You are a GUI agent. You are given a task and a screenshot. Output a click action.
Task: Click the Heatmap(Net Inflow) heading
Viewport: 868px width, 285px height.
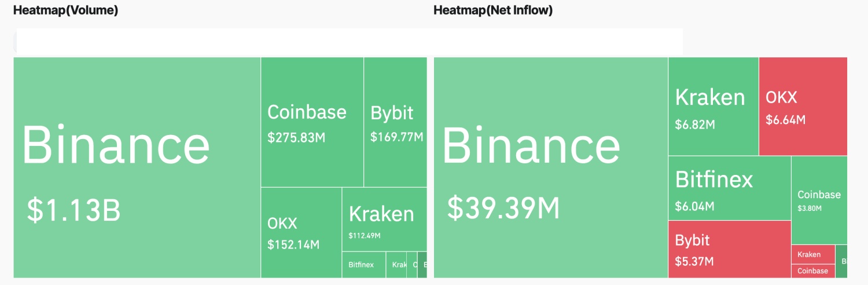(493, 10)
